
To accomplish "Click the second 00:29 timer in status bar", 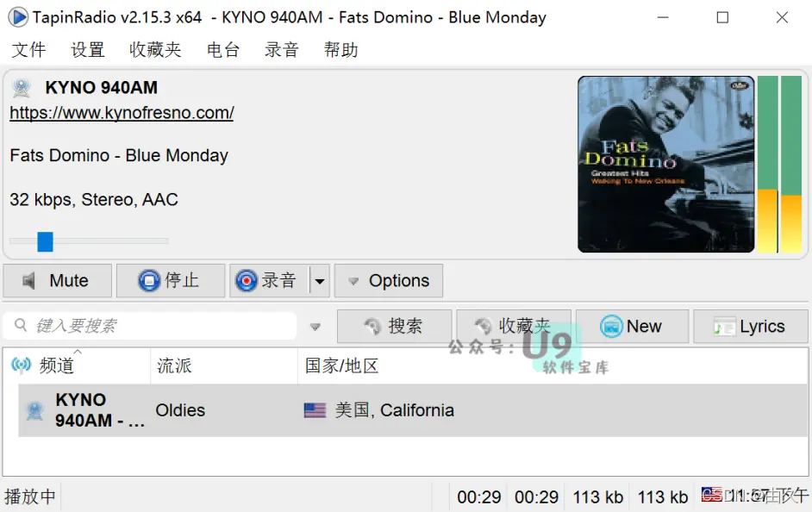I will click(x=536, y=497).
